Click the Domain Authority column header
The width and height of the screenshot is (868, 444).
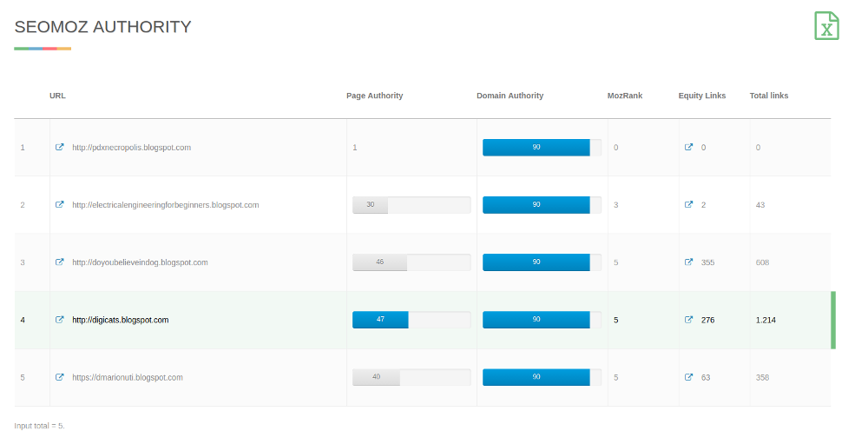coord(510,96)
